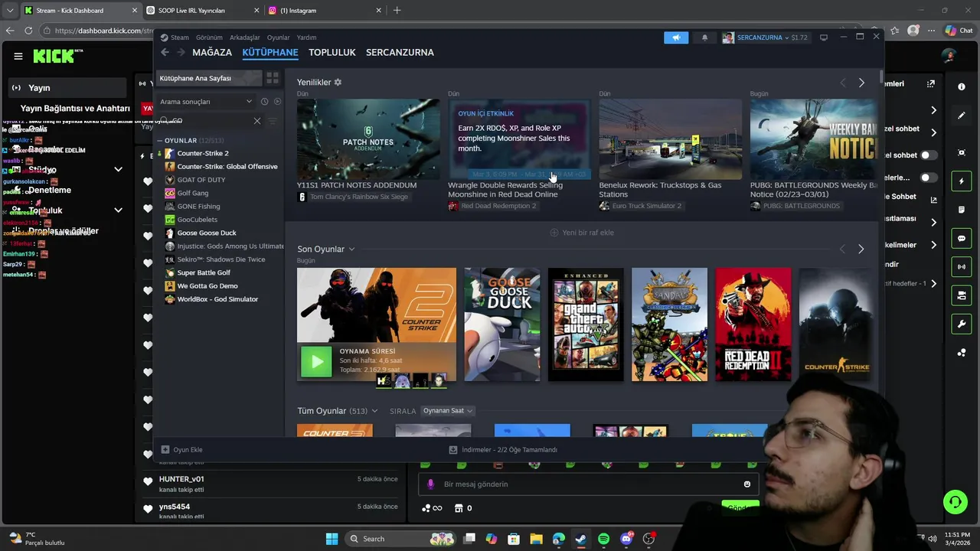Select WorldBox - God Simulator in list
The width and height of the screenshot is (980, 551).
coord(217,299)
